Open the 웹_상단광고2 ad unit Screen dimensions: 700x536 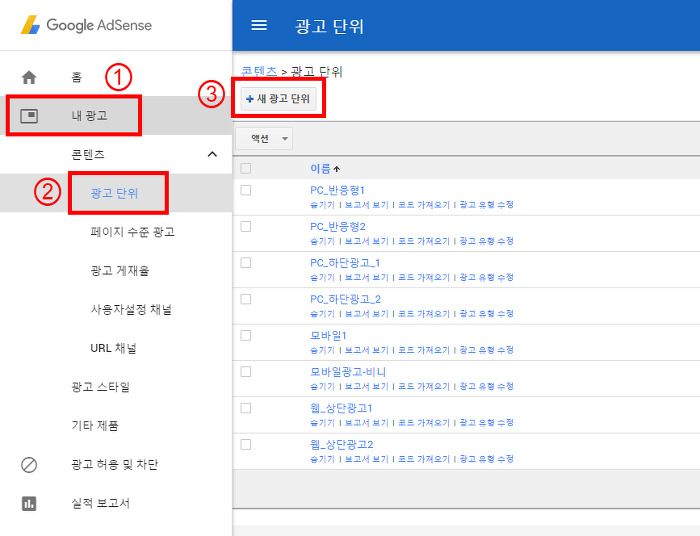342,445
